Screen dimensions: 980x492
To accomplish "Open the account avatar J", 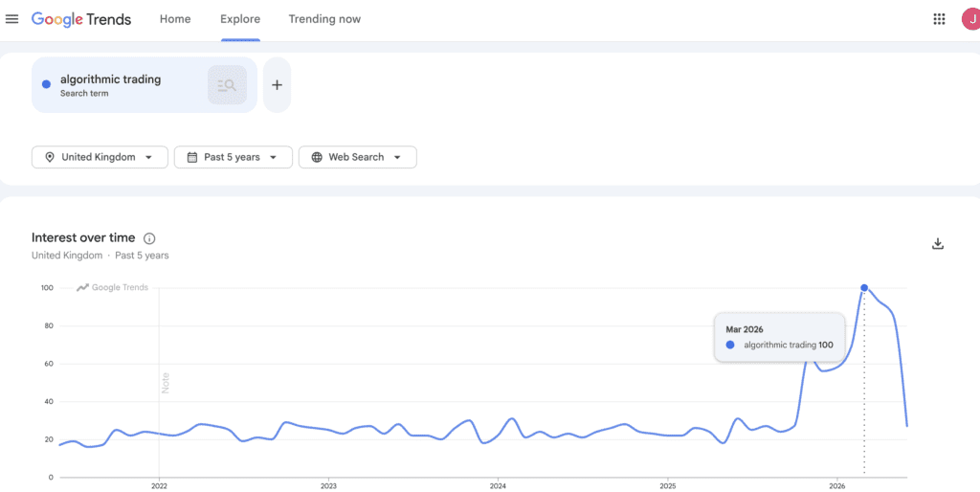I will 972,19.
